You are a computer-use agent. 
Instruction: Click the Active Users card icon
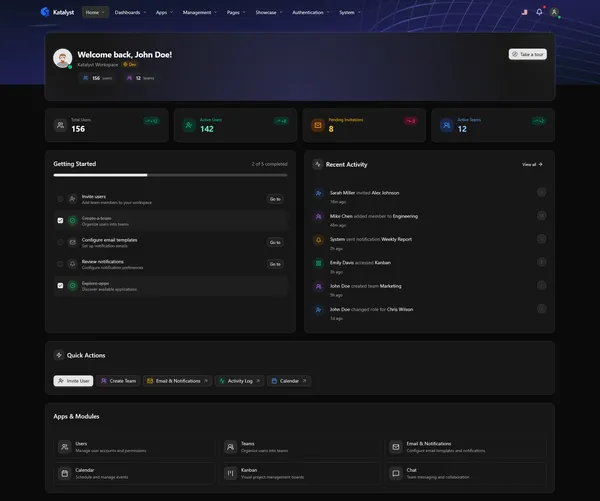point(189,125)
